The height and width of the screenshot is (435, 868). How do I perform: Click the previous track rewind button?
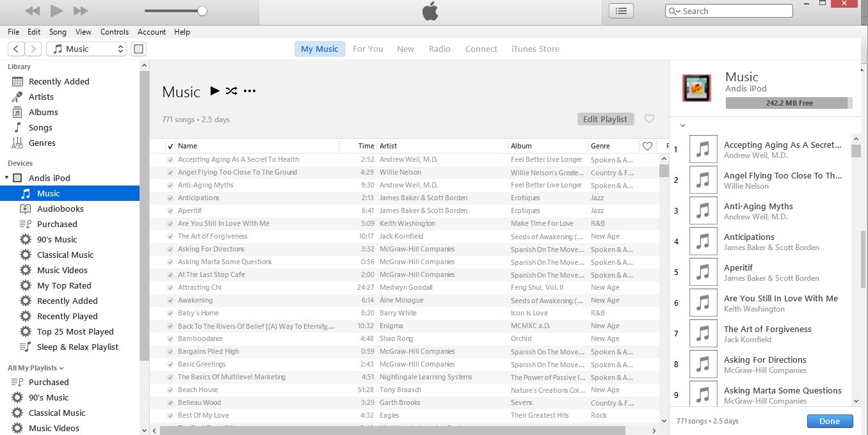tap(32, 11)
